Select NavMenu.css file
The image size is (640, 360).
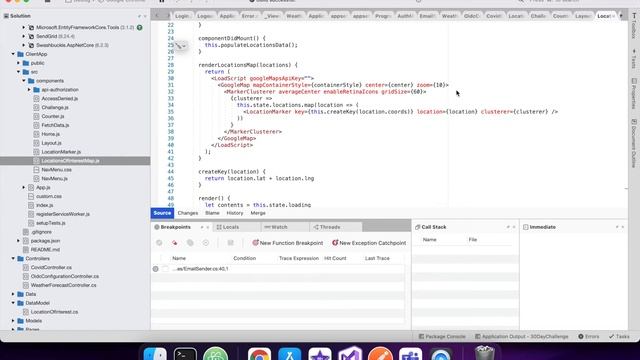pos(56,170)
